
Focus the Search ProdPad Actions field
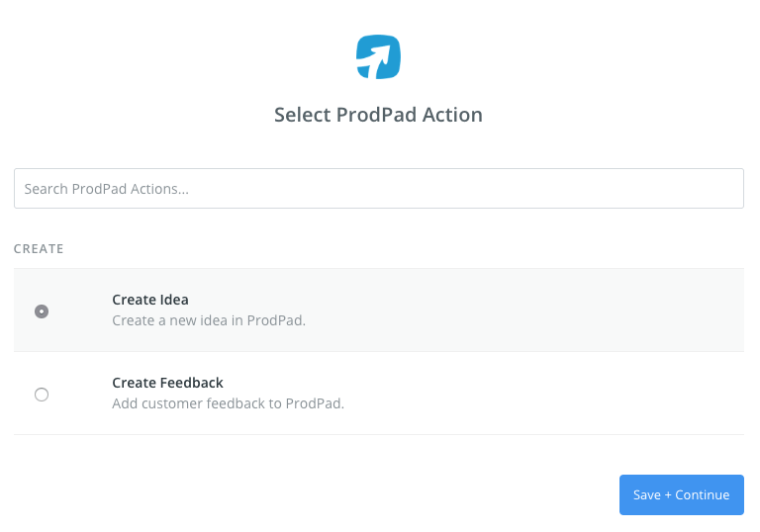(x=378, y=188)
